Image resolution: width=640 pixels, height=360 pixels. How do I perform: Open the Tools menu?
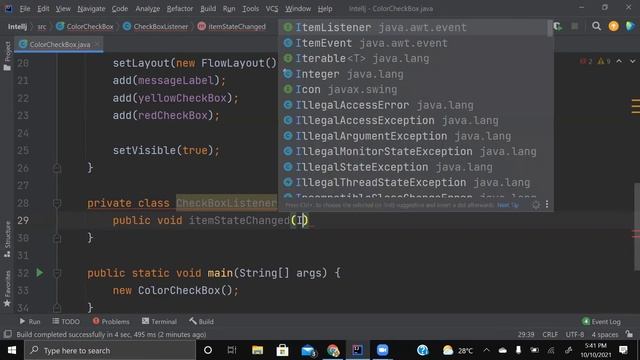point(250,9)
